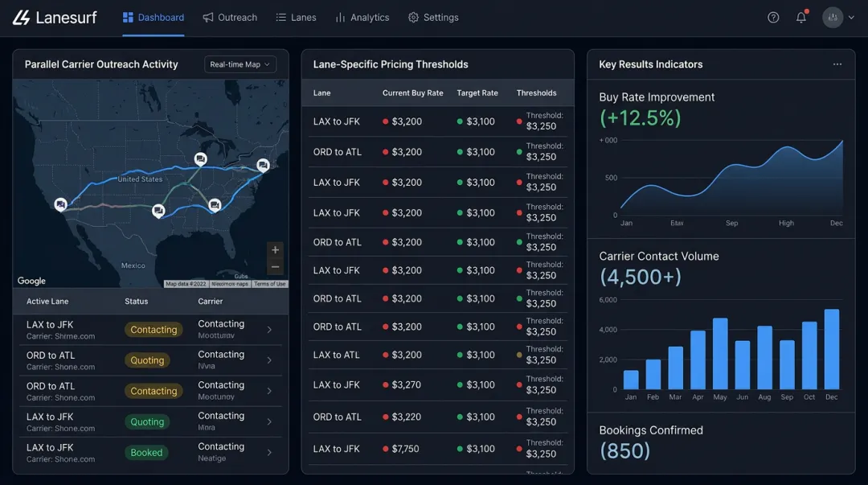868x485 pixels.
Task: Expand the Quoting LAX to JFK row chevron
Action: (269, 421)
